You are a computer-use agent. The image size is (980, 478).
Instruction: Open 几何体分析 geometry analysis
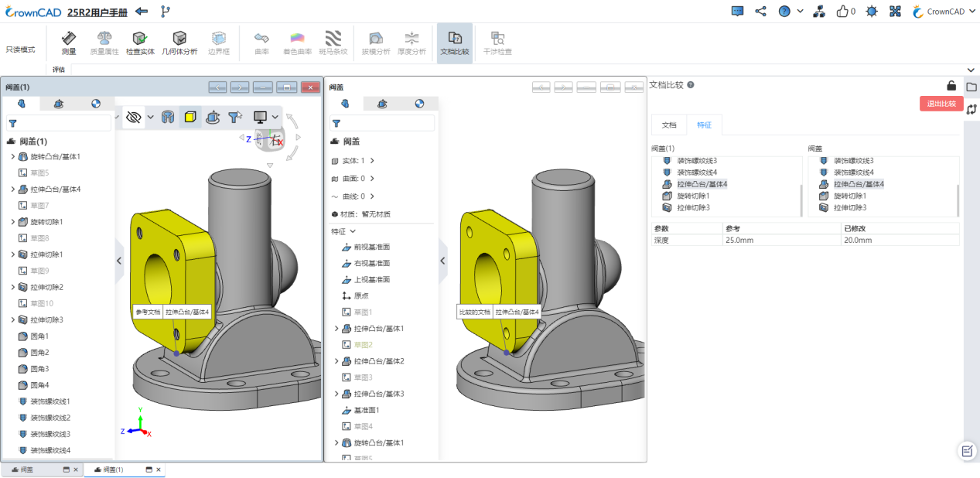tap(179, 43)
